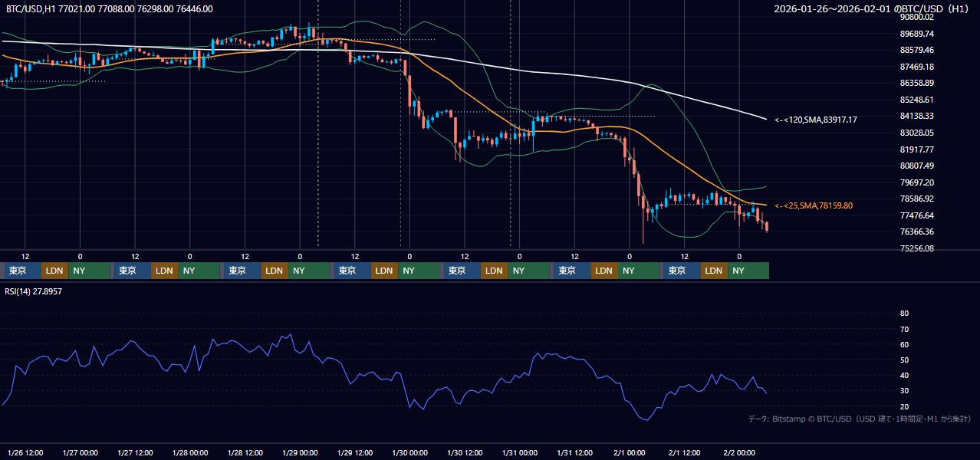Click price axis value 89689.74
This screenshot has width=980, height=460.
(x=916, y=34)
